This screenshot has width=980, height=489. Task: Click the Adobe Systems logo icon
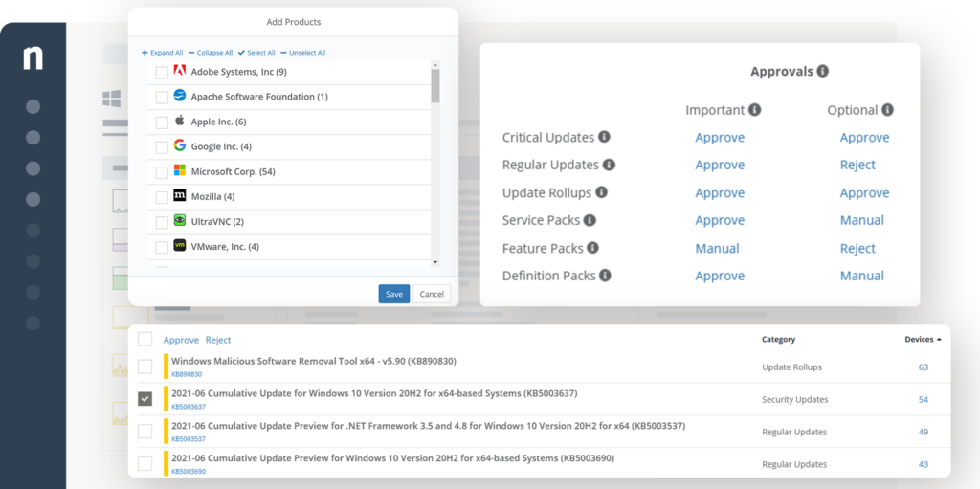[180, 71]
